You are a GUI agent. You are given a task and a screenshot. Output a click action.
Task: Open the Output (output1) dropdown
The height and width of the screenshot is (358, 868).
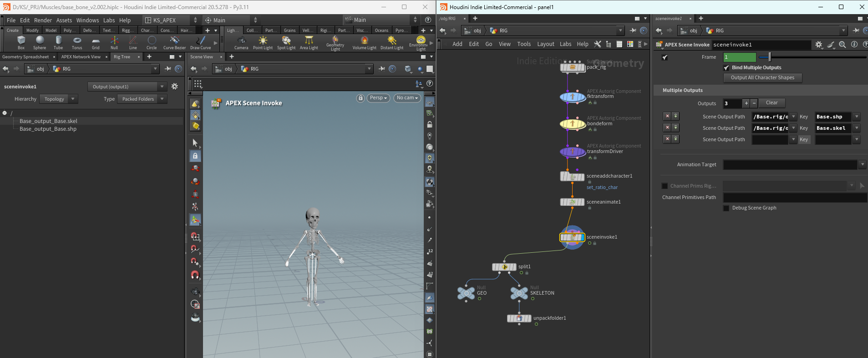point(127,87)
